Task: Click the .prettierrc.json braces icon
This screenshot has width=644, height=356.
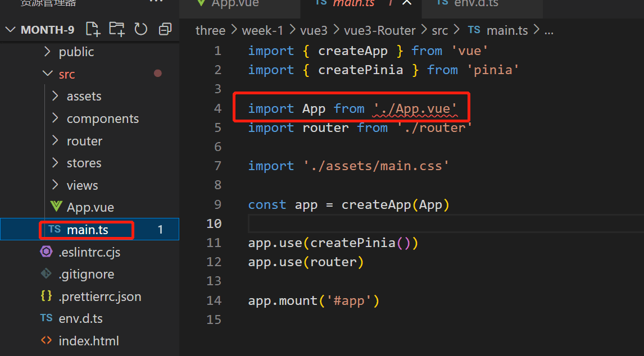Action: pyautogui.click(x=47, y=296)
